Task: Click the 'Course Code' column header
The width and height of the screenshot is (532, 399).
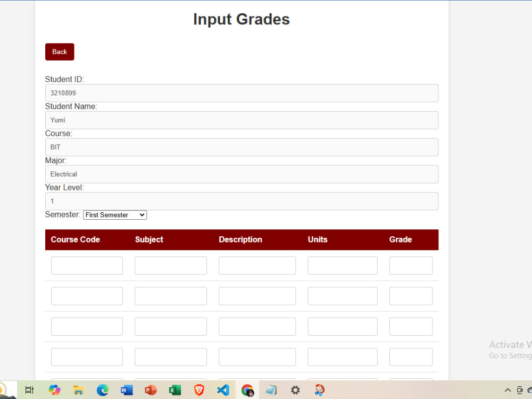Action: click(76, 239)
